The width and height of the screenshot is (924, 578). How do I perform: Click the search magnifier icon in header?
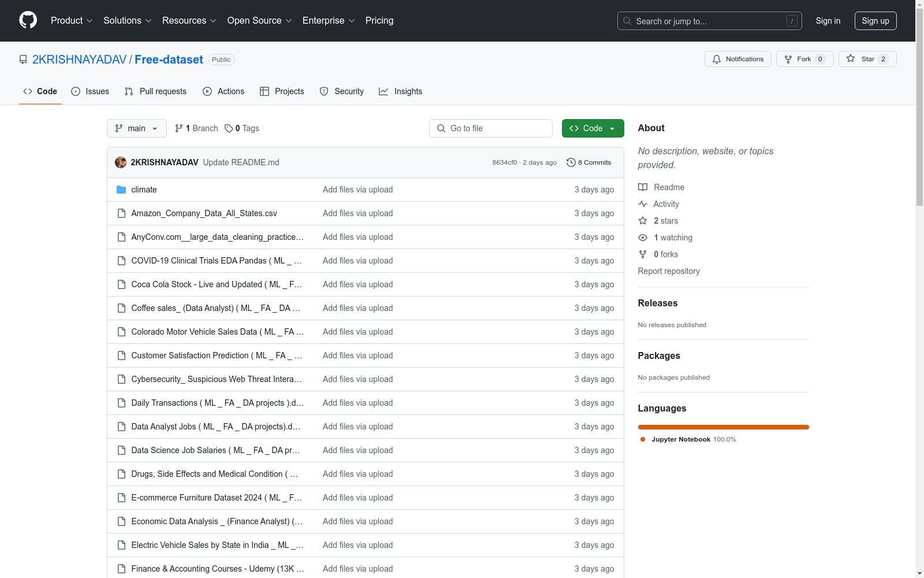coord(627,21)
